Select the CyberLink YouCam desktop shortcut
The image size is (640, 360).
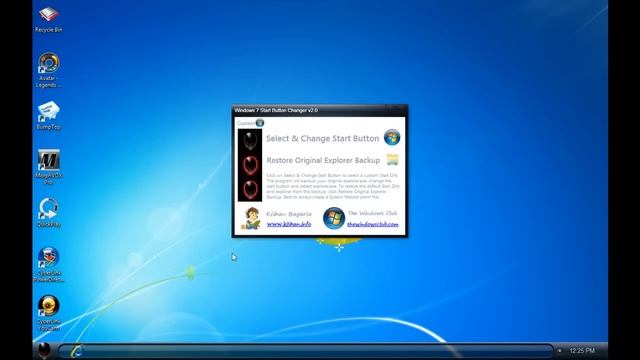click(49, 313)
